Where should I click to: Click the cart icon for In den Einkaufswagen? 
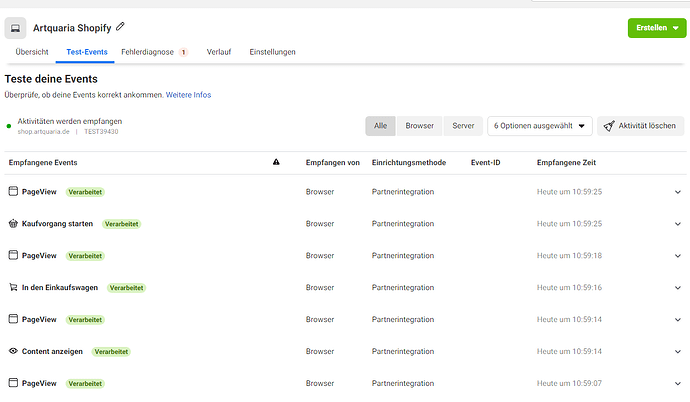click(13, 287)
